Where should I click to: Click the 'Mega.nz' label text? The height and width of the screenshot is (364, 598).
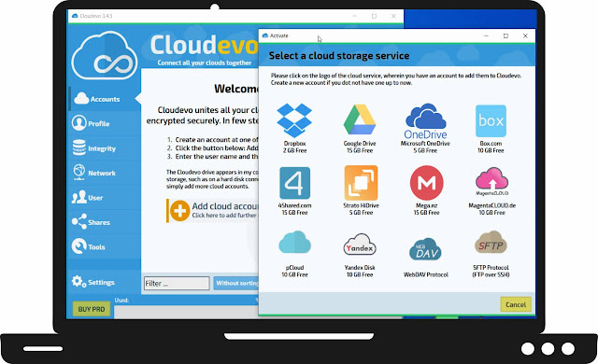click(x=426, y=205)
